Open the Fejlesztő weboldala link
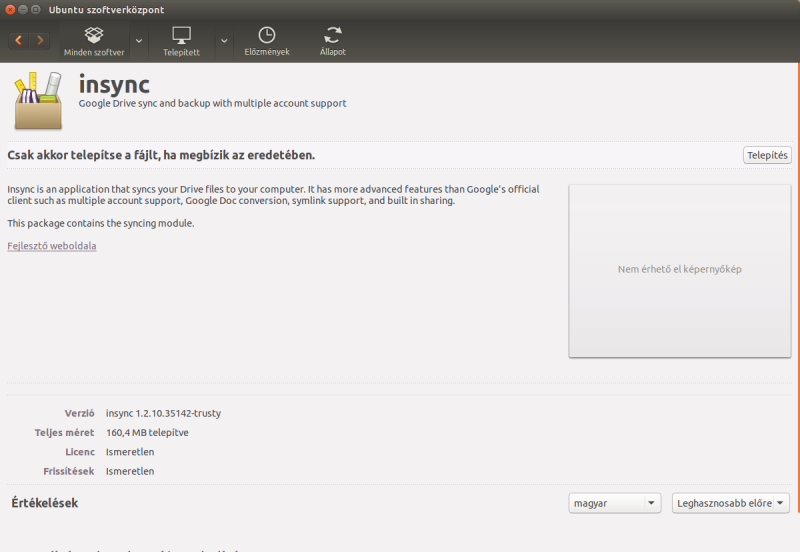The height and width of the screenshot is (552, 800). coord(52,246)
